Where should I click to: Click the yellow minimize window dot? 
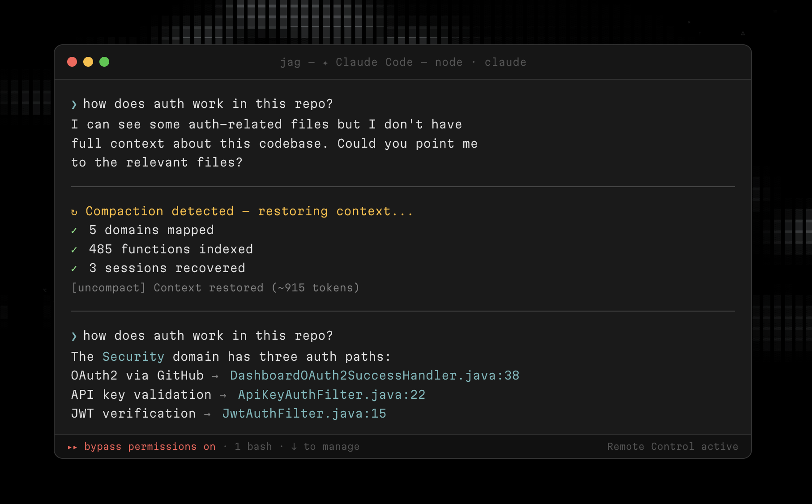(x=88, y=62)
